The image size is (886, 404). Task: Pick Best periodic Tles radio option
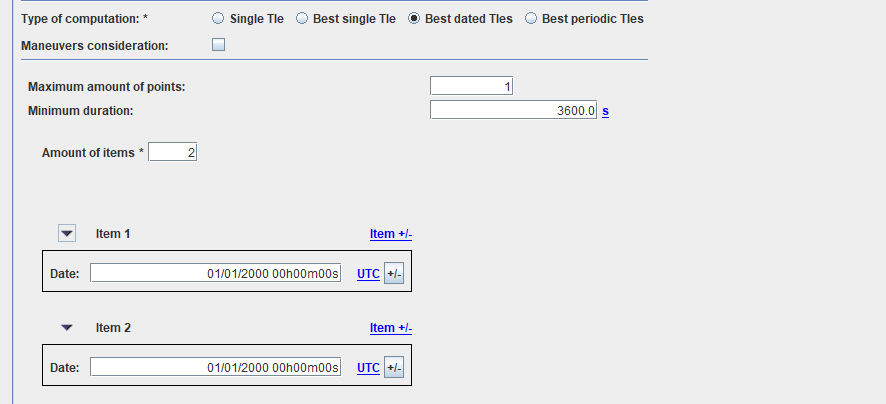[531, 19]
